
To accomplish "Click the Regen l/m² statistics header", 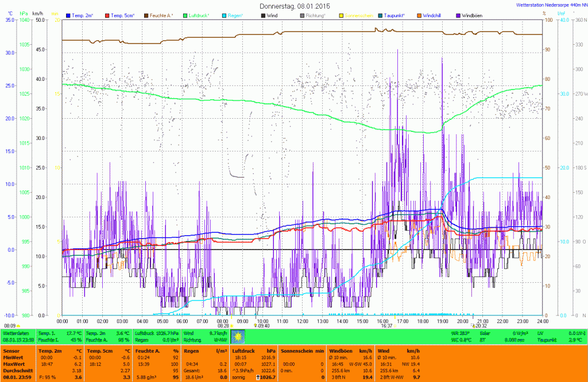I will click(203, 350).
